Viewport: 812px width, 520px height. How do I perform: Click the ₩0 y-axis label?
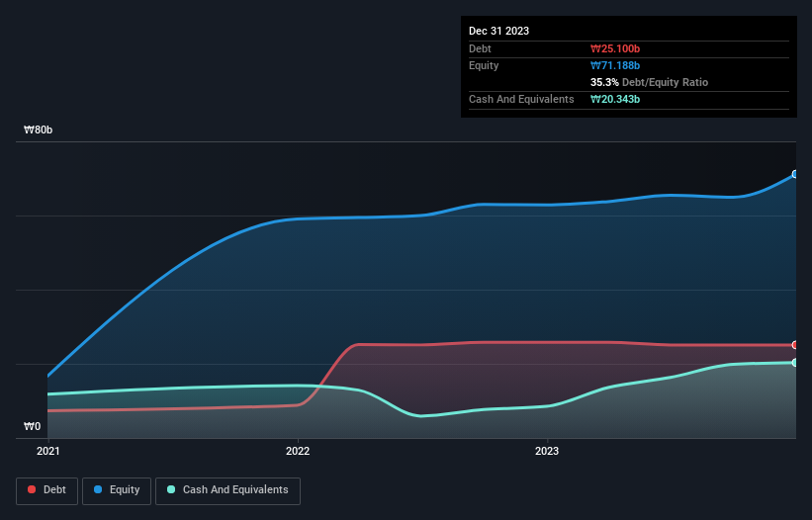coord(32,426)
